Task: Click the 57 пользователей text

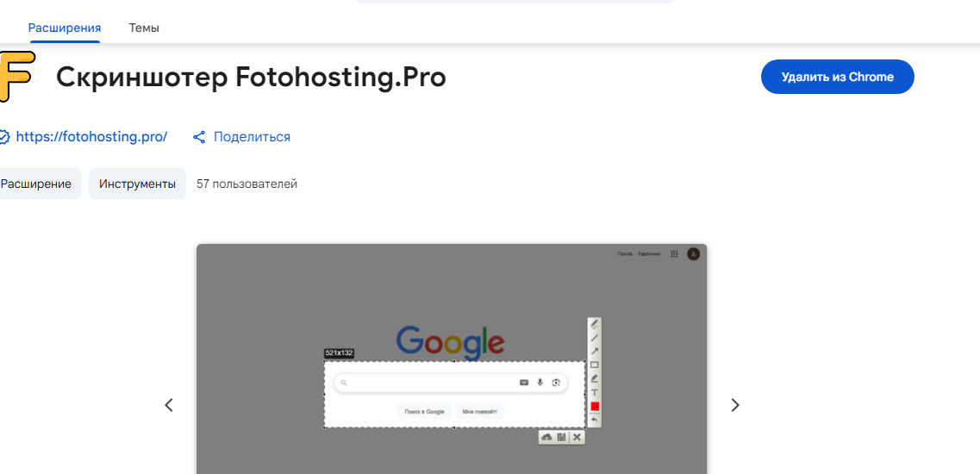Action: point(247,184)
